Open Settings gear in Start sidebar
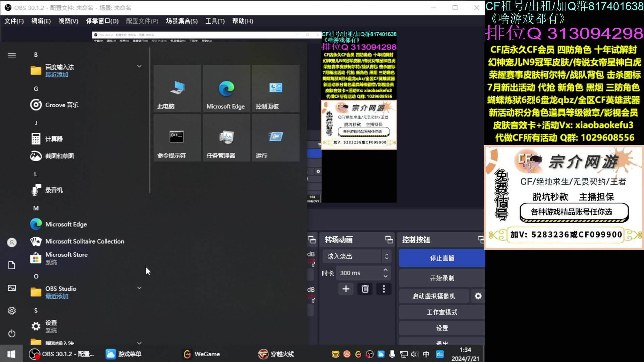Image resolution: width=644 pixels, height=362 pixels. coord(12,311)
